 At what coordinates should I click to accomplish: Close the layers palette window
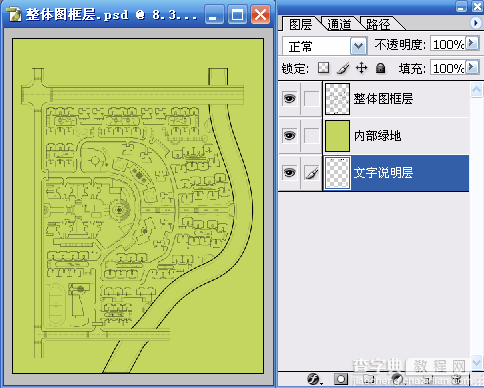tap(478, 6)
